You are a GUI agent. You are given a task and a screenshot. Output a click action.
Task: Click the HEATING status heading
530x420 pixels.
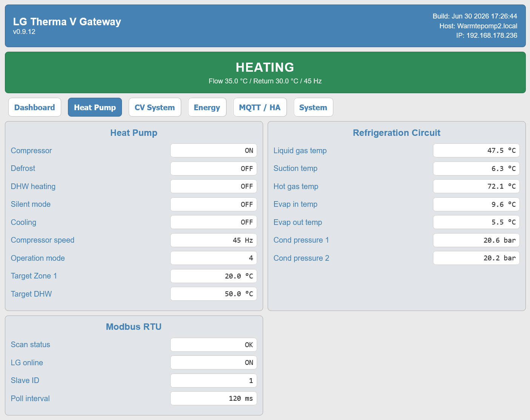pos(265,67)
